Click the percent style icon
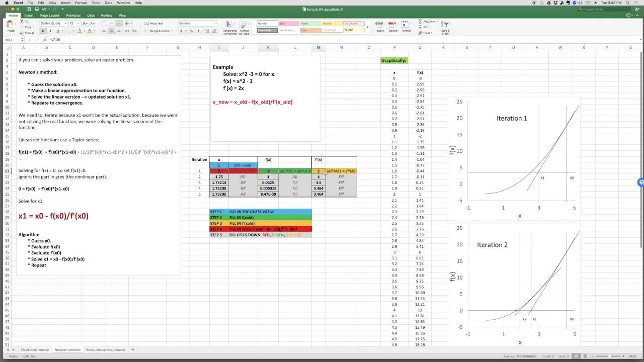 click(191, 31)
